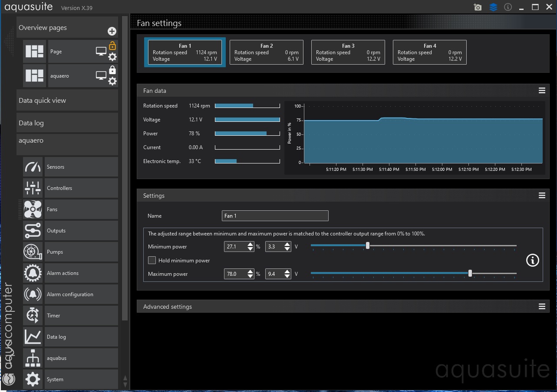Open the Controllers label button
The image size is (557, 392).
tap(81, 188)
